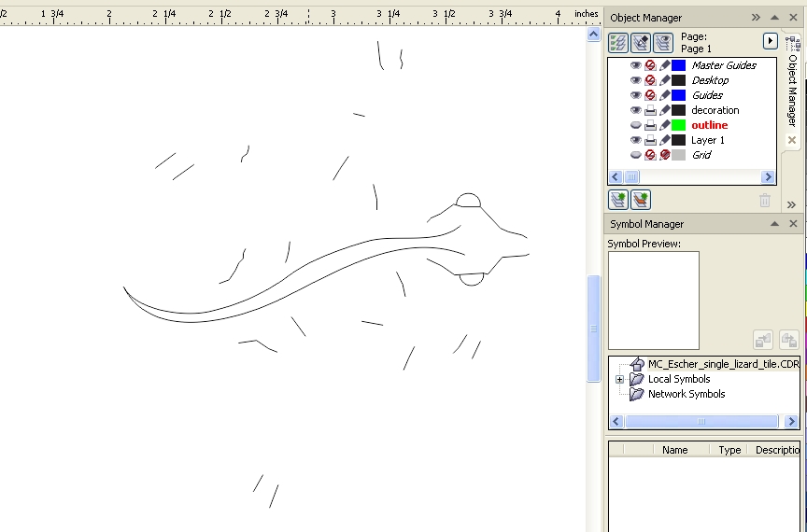The image size is (807, 532).
Task: Select MC_Escher_single_lizard_tile.CDR in Symbol Manager
Action: [723, 364]
